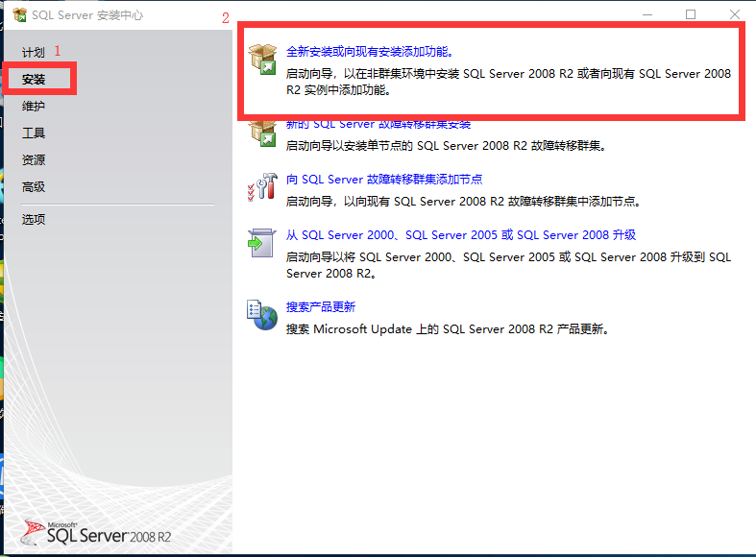Click the 搜索产品更新 link
Image resolution: width=756 pixels, height=557 pixels.
tap(321, 307)
